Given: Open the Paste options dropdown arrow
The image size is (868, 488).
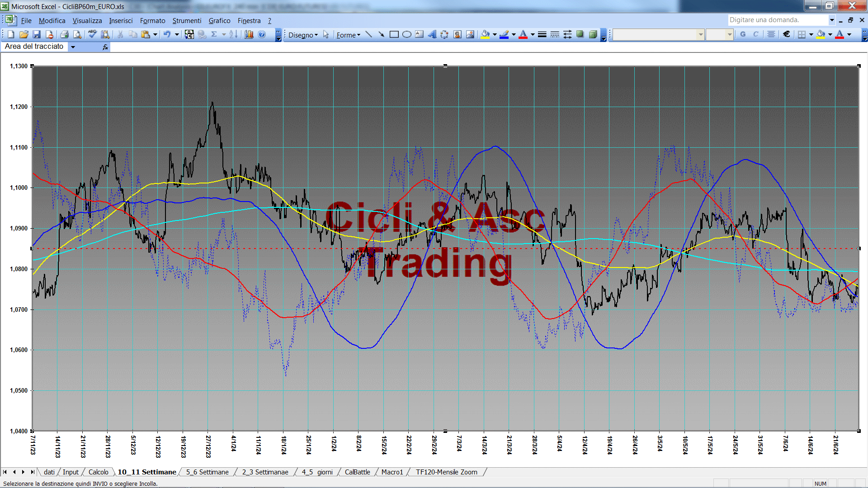Looking at the screenshot, I should click(155, 34).
